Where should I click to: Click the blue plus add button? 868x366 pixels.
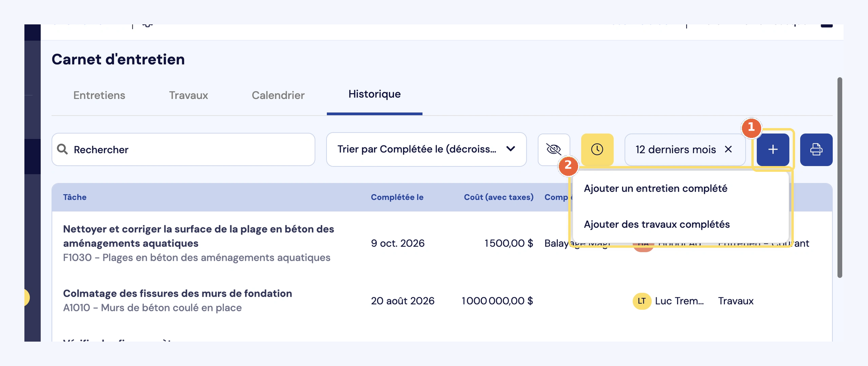click(x=773, y=150)
